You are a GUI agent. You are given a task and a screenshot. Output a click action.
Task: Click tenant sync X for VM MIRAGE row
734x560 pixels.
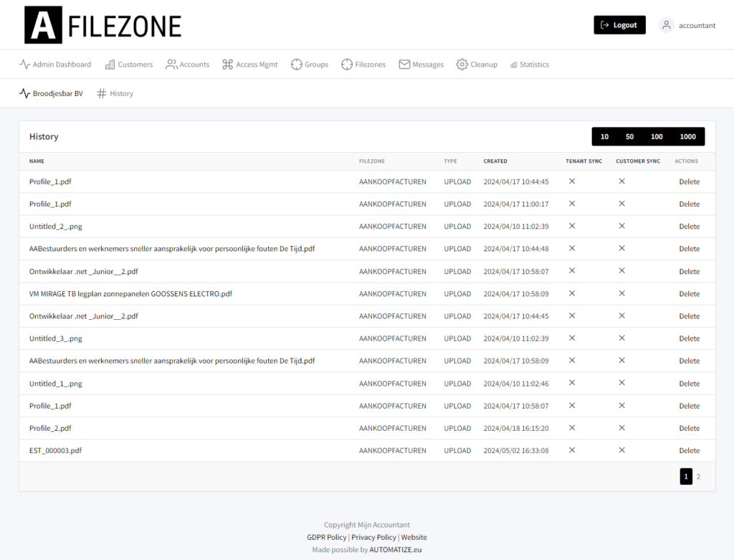pyautogui.click(x=572, y=293)
